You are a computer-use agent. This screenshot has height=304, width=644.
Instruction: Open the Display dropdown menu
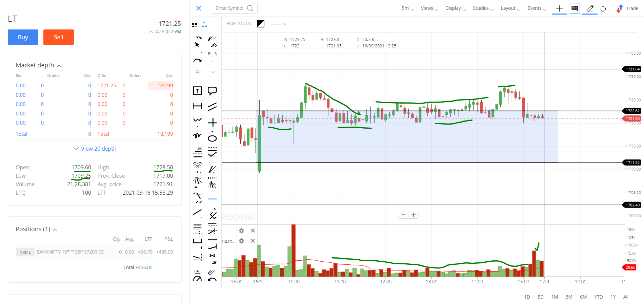point(456,8)
